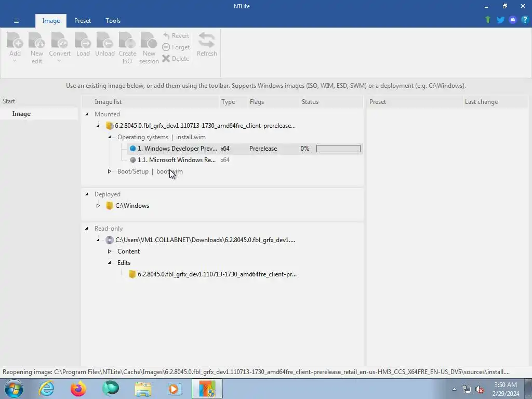The image size is (532, 399).
Task: Open the hamburger menu button
Action: pos(16,21)
